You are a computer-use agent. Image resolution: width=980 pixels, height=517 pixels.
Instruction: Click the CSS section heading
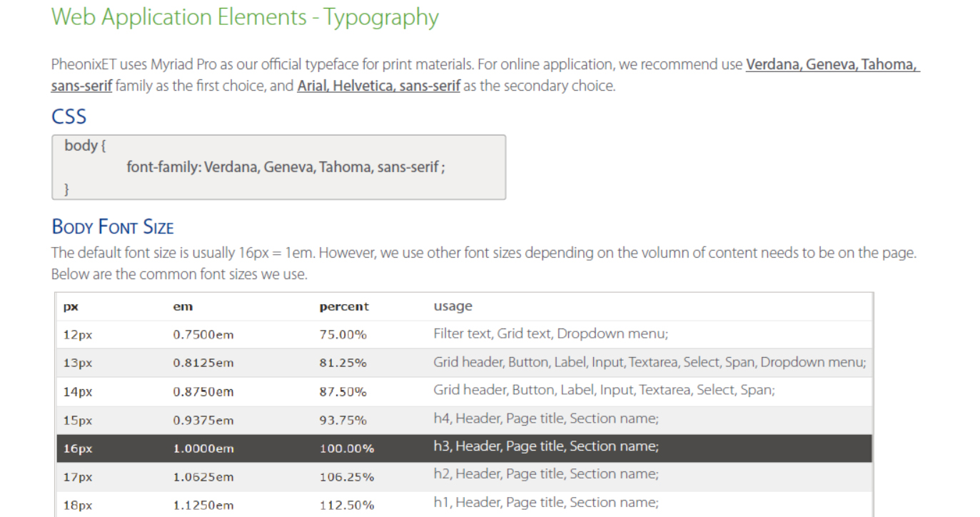(x=69, y=116)
